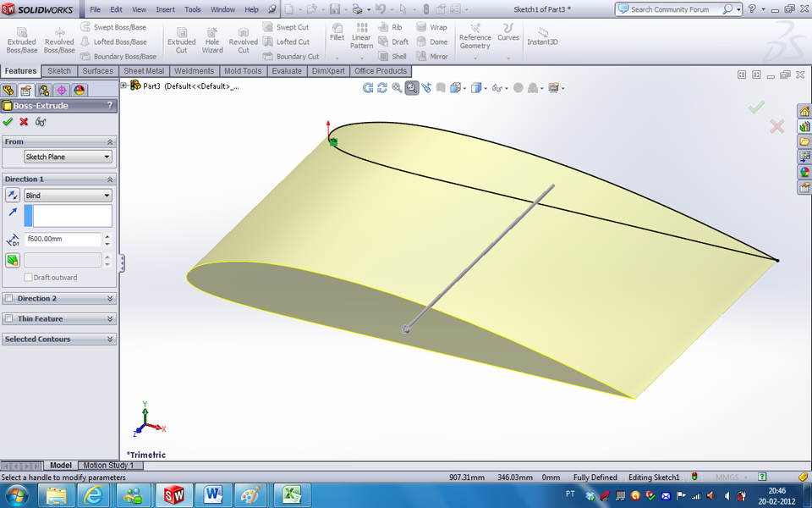Activate the Revolved Cut tool
The height and width of the screenshot is (508, 812).
click(x=243, y=38)
